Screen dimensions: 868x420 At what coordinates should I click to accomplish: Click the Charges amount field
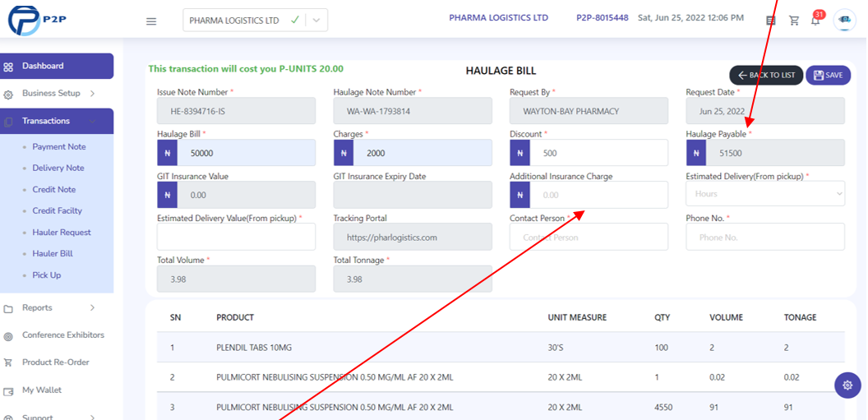[422, 153]
